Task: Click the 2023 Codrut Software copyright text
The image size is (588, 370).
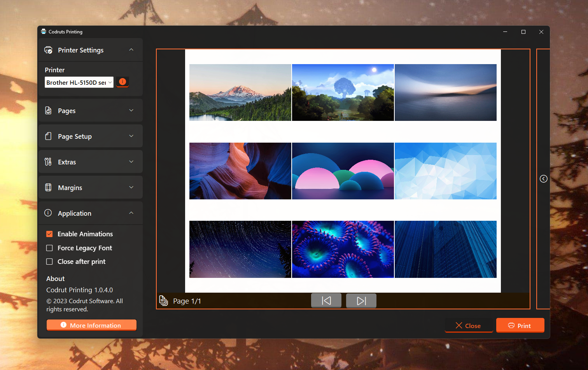Action: 84,305
